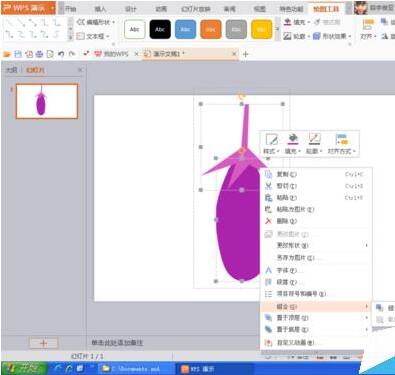
Task: Switch to the 大纲 outline pane tab
Action: (x=12, y=70)
